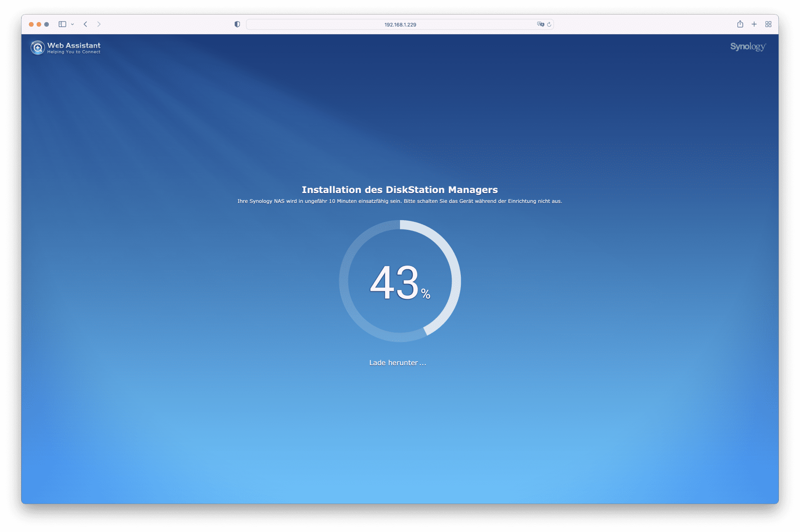This screenshot has height=532, width=800.
Task: Expand the sidebar options dropdown chevron
Action: [72, 24]
